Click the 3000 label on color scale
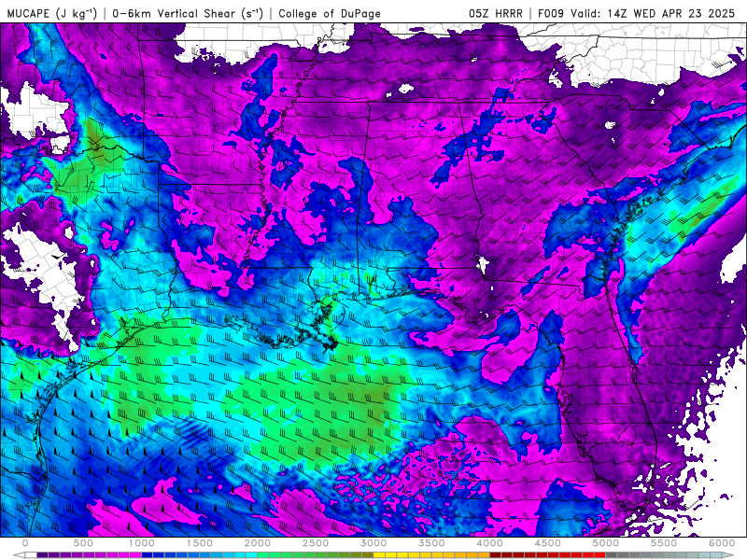The image size is (747, 560). [x=374, y=543]
